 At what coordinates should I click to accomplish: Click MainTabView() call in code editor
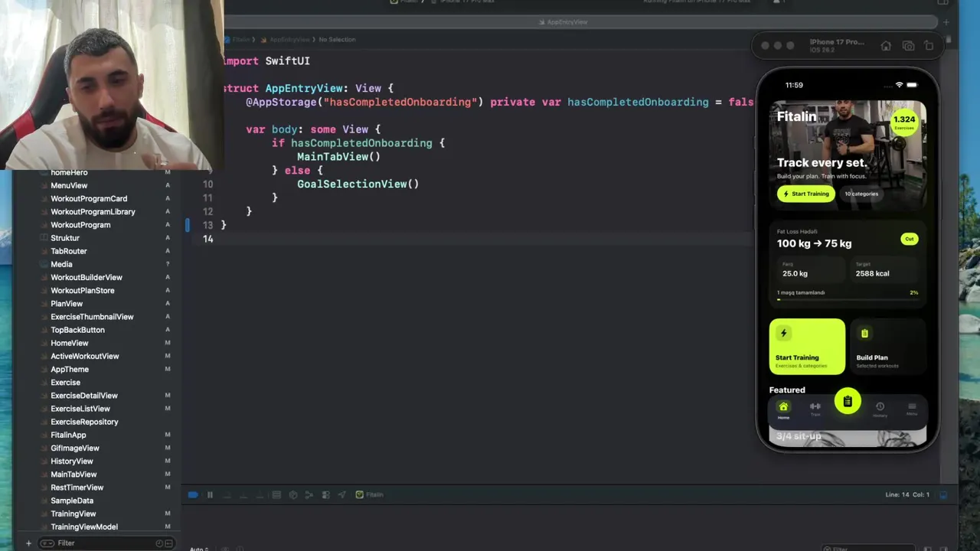(338, 157)
